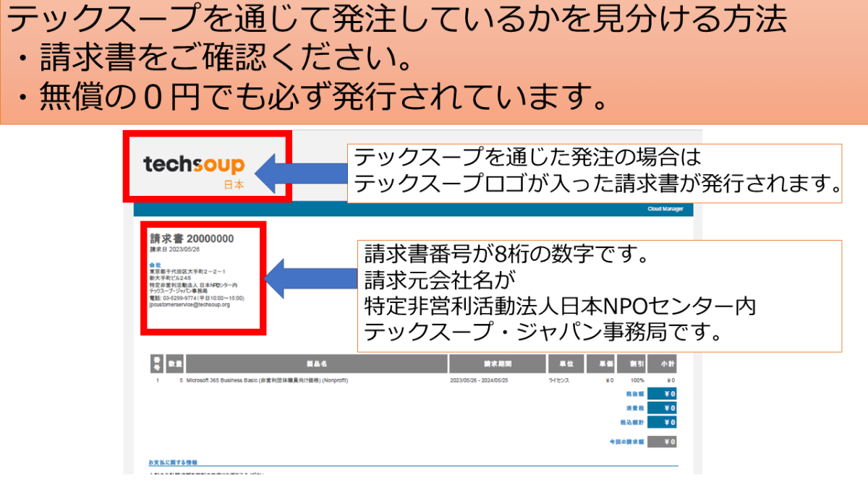Viewport: 868px width, 488px height.
Task: Click the 割引 column header
Action: 635,364
